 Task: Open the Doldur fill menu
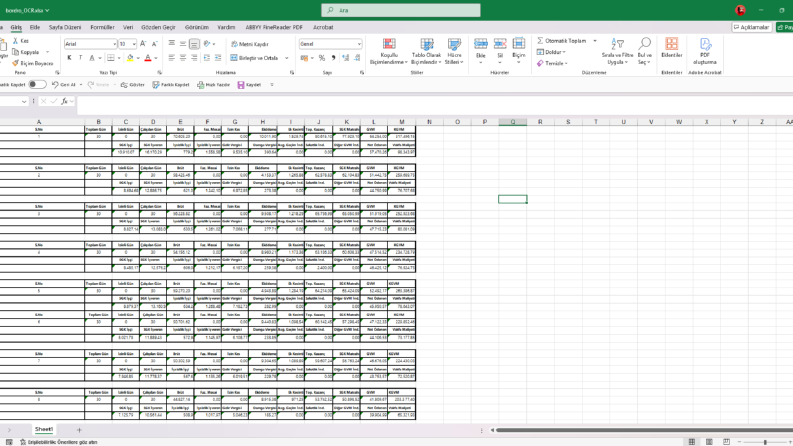[x=551, y=52]
